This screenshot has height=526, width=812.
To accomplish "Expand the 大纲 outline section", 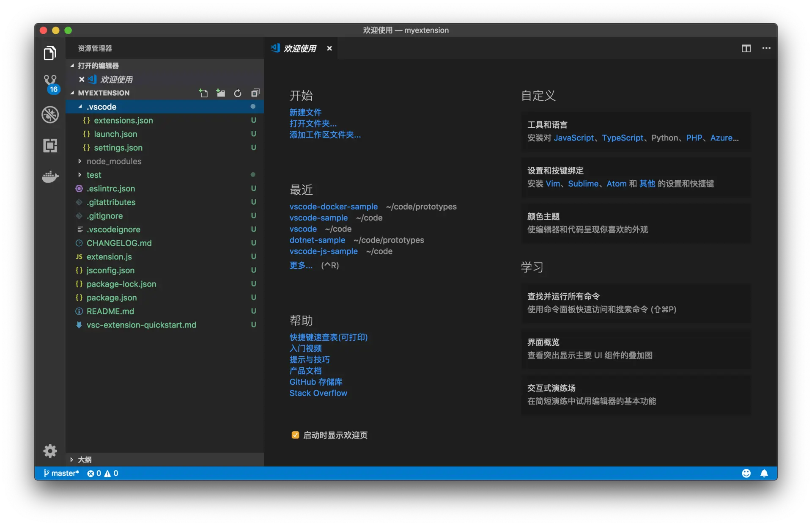I will point(84,460).
